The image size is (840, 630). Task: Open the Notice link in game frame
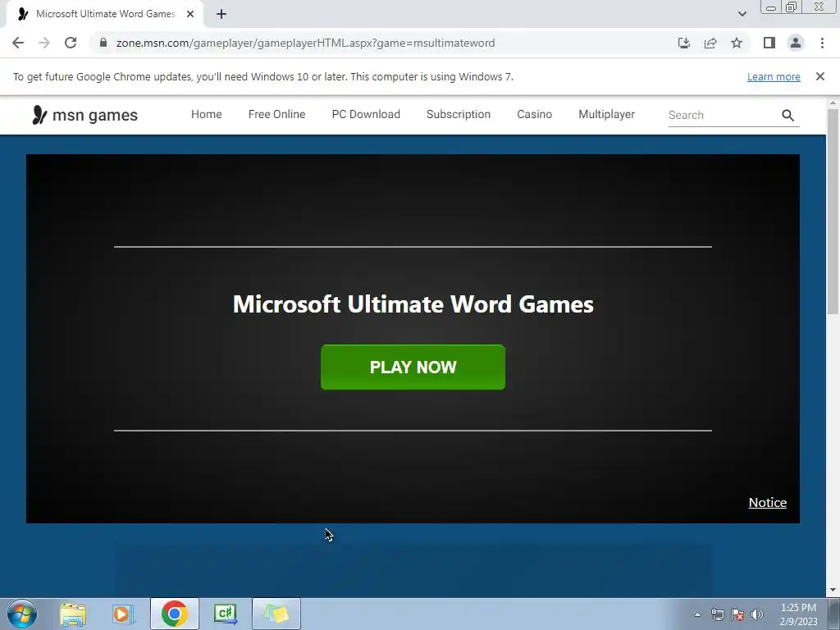(x=767, y=503)
